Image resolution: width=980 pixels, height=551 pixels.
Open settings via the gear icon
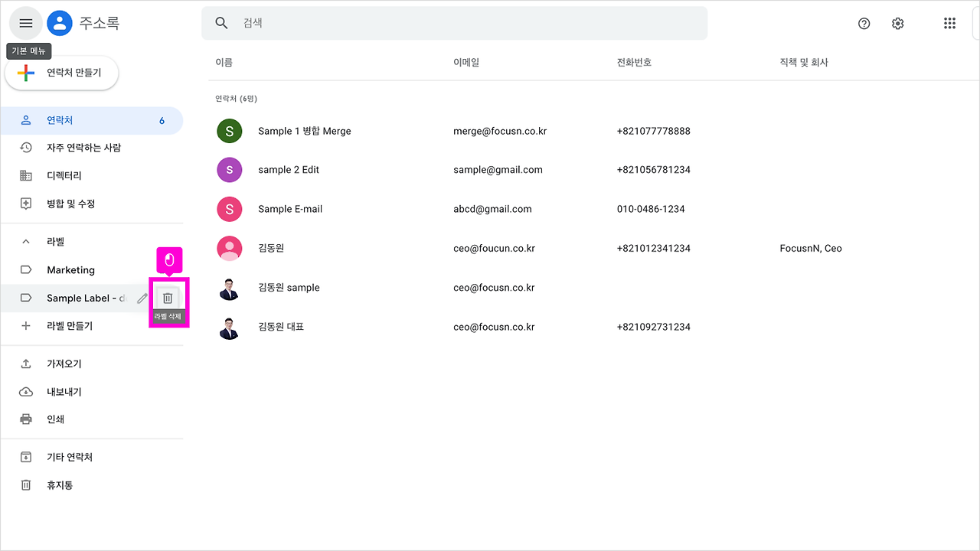[897, 23]
